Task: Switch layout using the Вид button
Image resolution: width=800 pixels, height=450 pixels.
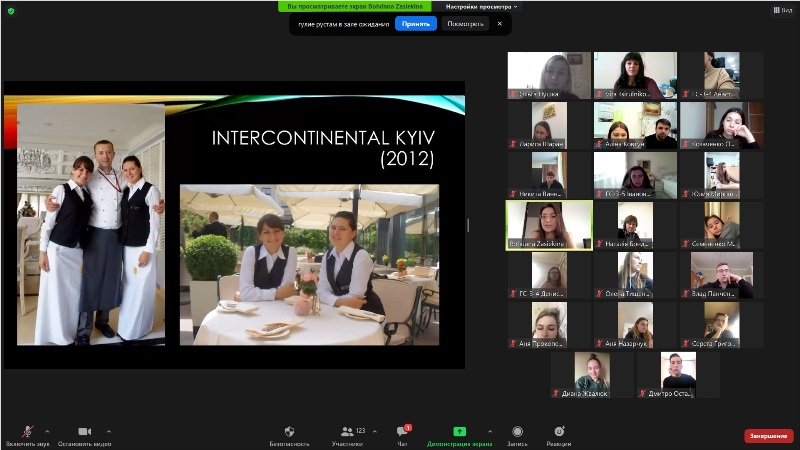Action: click(x=782, y=10)
